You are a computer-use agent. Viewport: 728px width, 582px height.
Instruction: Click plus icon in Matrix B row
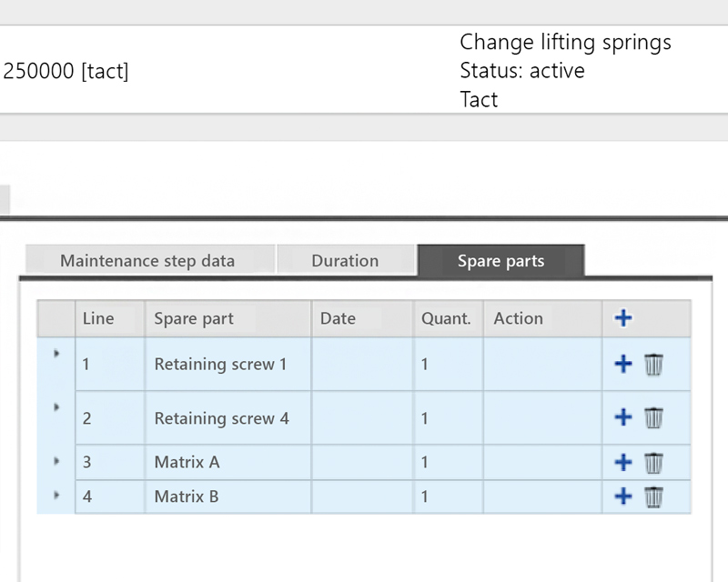coord(623,497)
